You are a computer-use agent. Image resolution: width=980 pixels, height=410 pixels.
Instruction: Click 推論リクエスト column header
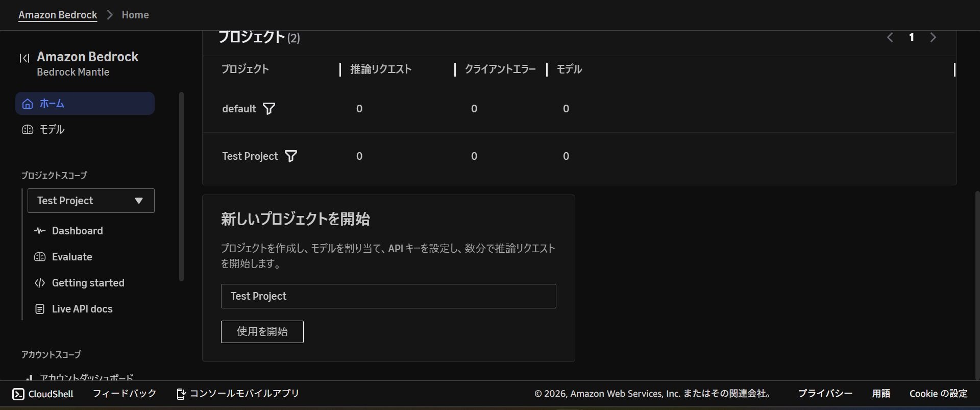point(381,69)
